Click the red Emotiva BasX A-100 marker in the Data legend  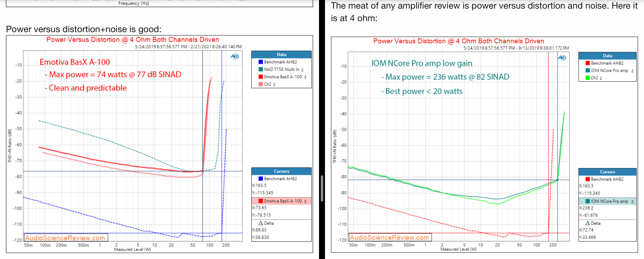coord(261,77)
